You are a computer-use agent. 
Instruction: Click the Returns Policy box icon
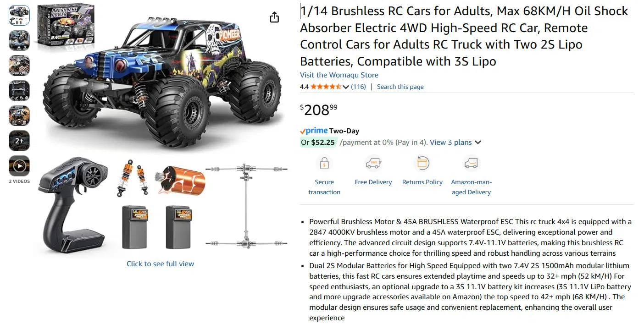pyautogui.click(x=422, y=163)
